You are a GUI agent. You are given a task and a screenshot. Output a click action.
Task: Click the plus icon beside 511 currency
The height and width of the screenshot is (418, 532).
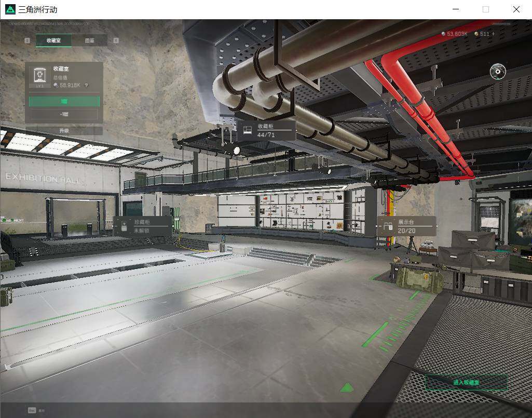[x=493, y=34]
